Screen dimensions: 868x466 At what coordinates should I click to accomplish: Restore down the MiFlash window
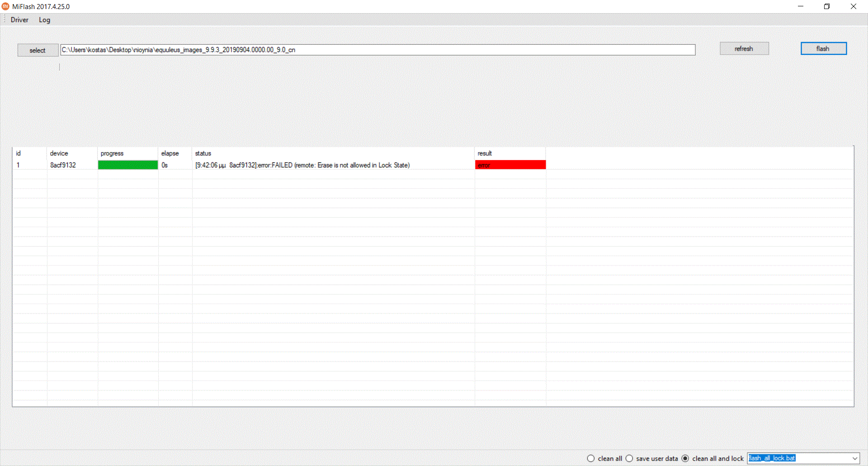[x=827, y=6]
